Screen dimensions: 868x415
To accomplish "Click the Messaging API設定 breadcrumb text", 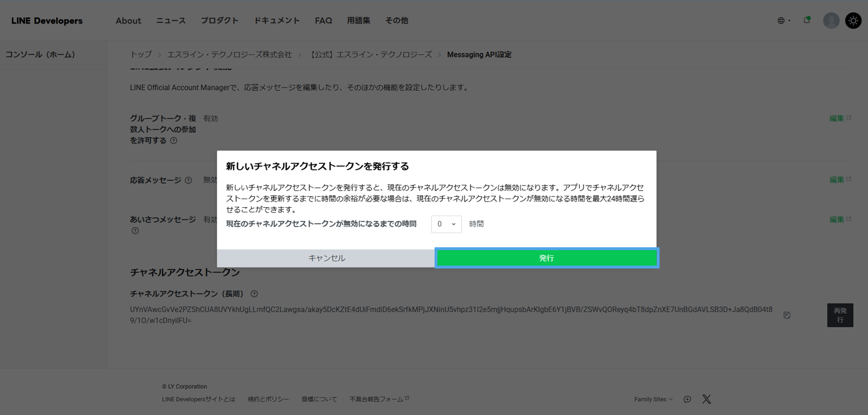I will pos(479,54).
